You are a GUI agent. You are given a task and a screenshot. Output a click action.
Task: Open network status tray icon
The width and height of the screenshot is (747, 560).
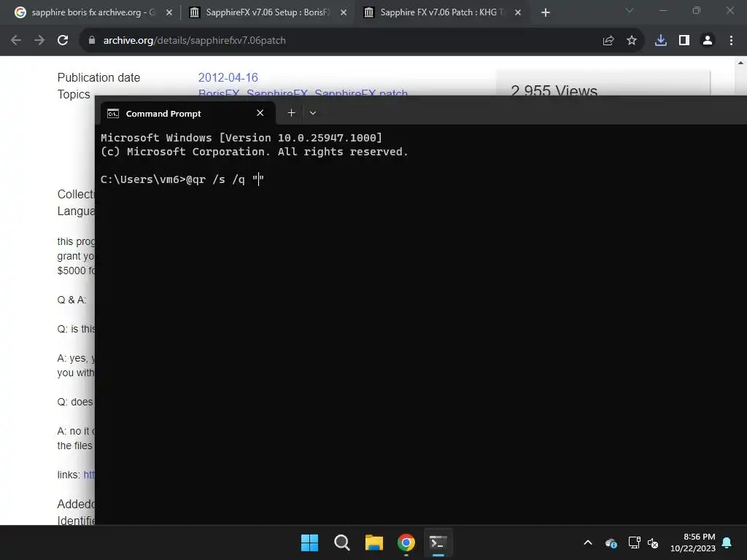coord(634,542)
